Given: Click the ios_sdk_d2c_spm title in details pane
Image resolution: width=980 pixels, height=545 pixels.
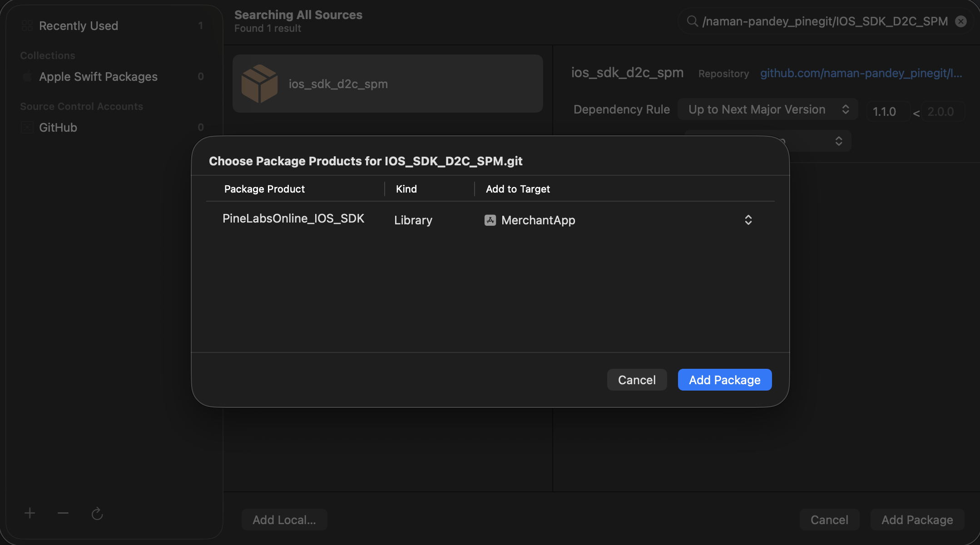Looking at the screenshot, I should [x=627, y=73].
